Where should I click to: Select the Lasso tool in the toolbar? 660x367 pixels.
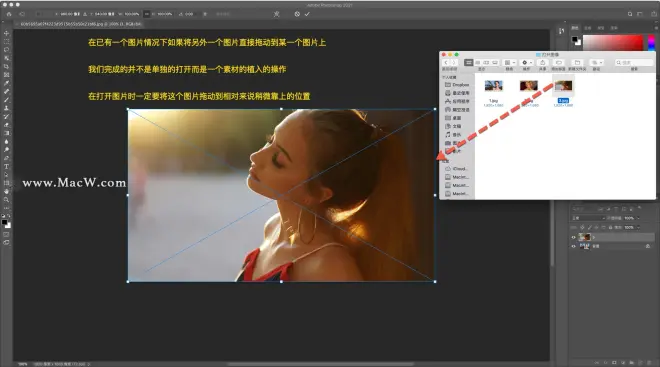pos(6,50)
